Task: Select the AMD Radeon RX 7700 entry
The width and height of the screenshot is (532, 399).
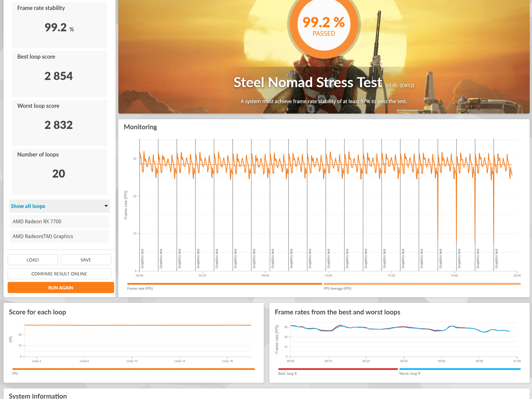Action: point(59,221)
